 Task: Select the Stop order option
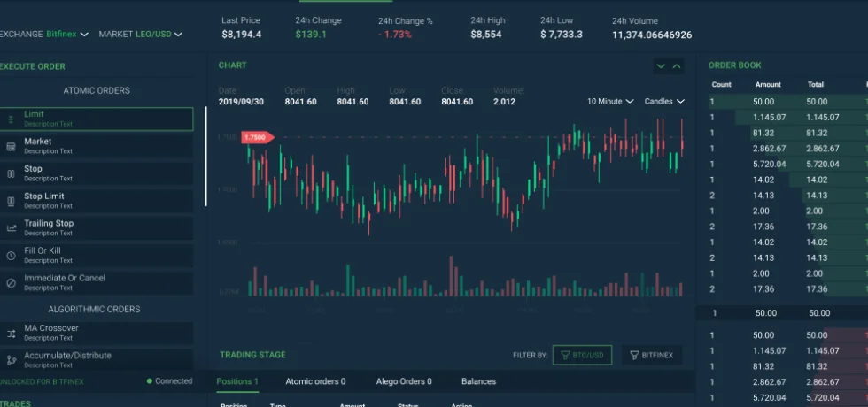click(x=97, y=173)
